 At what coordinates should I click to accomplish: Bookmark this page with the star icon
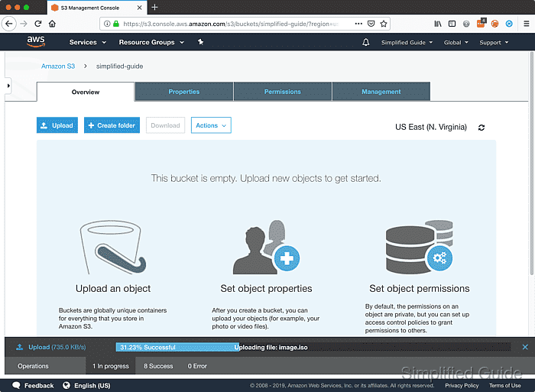[384, 24]
